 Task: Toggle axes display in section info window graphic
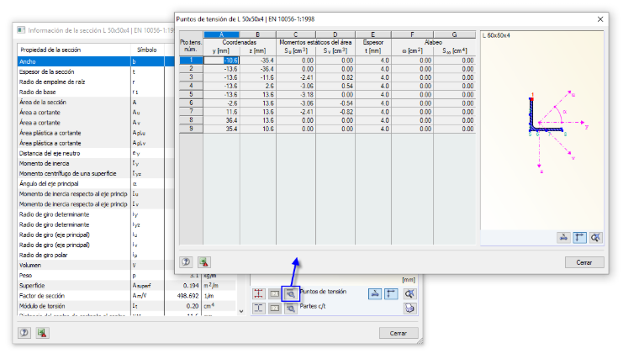pyautogui.click(x=391, y=293)
